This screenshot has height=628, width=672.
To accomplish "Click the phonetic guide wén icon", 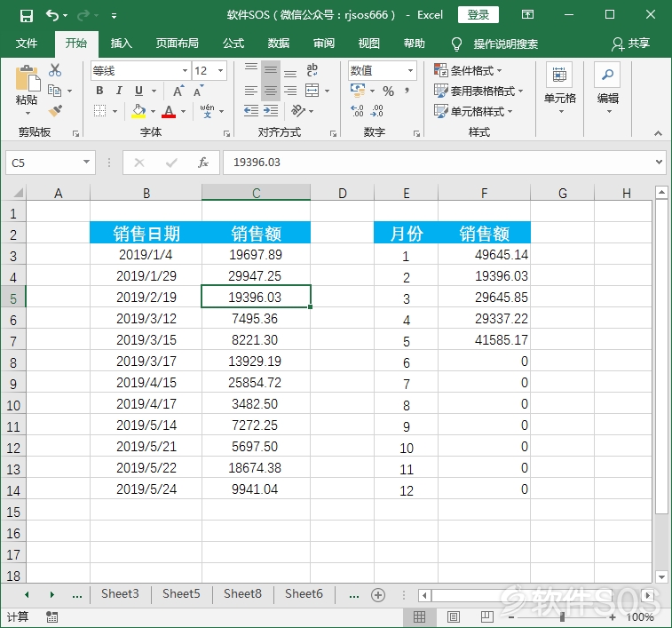I will coord(207,111).
